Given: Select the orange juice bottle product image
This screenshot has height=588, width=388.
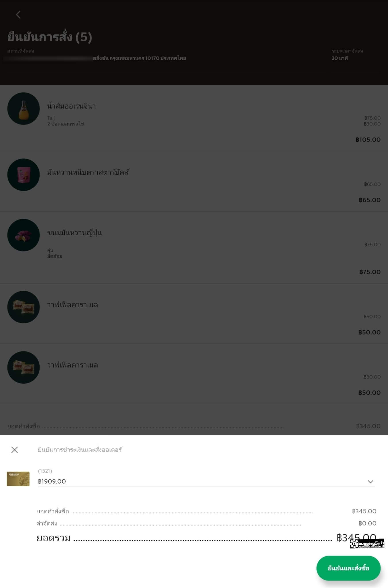Looking at the screenshot, I should (x=24, y=109).
